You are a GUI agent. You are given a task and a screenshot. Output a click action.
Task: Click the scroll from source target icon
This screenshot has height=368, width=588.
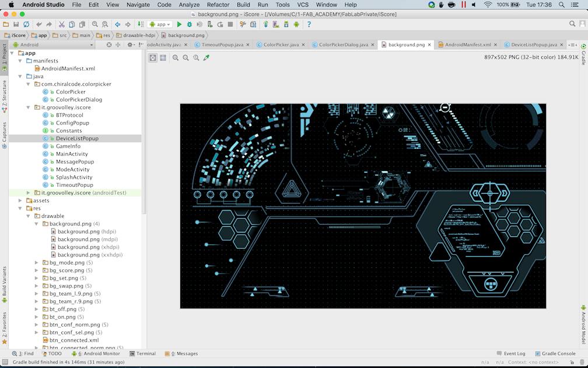[x=108, y=44]
